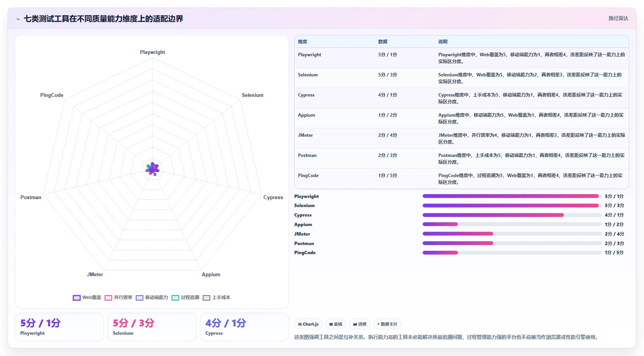Click the Cypress progress bar
This screenshot has height=356, width=644.
(512, 215)
